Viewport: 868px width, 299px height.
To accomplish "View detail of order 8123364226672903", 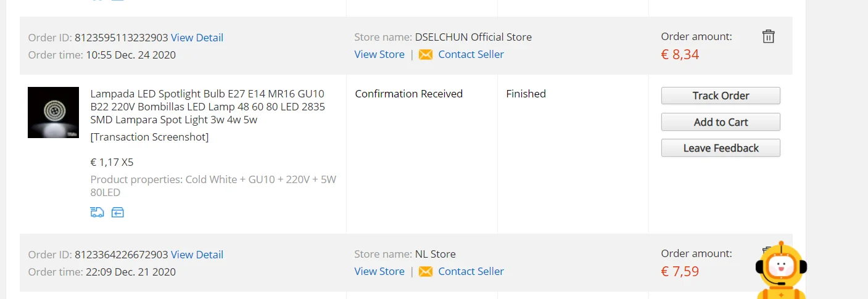I will click(x=197, y=255).
